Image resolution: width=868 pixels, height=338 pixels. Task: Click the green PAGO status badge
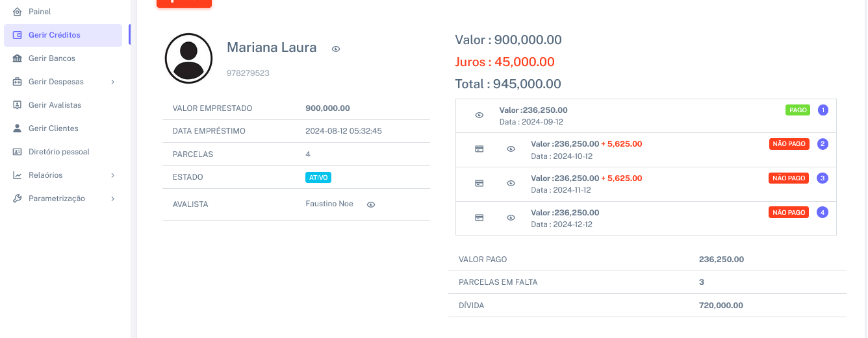797,110
